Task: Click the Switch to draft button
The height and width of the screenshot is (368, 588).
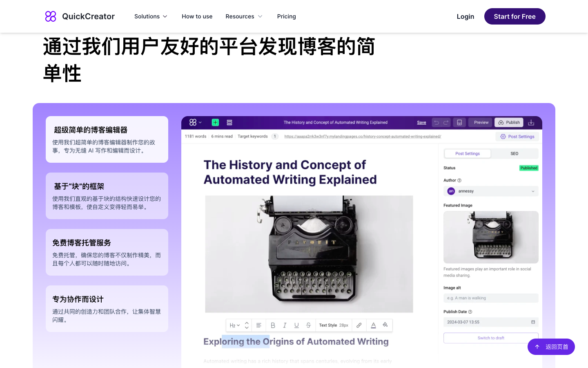Action: pos(491,338)
